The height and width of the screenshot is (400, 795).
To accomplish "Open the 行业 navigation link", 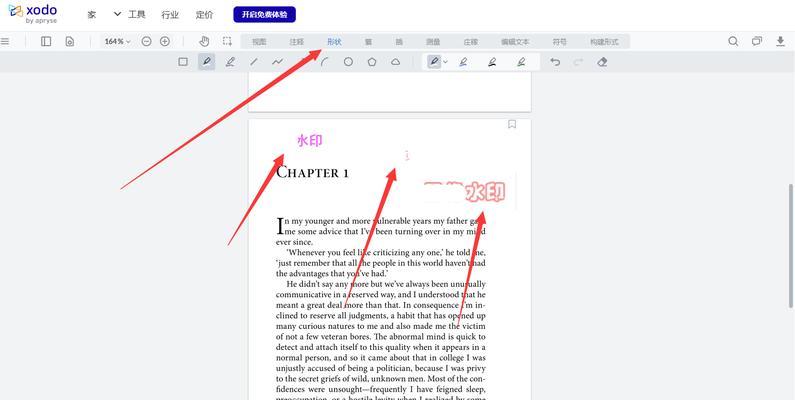I will coord(170,15).
